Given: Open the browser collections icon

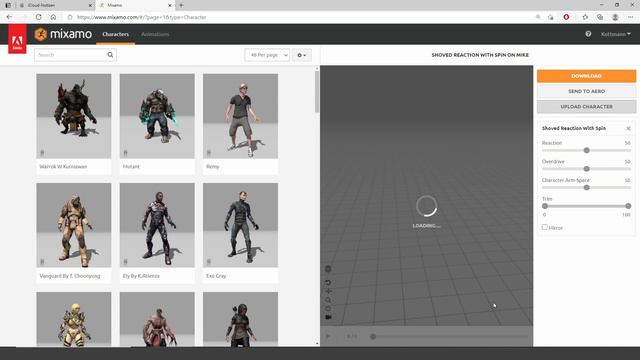Looking at the screenshot, I should (600, 17).
